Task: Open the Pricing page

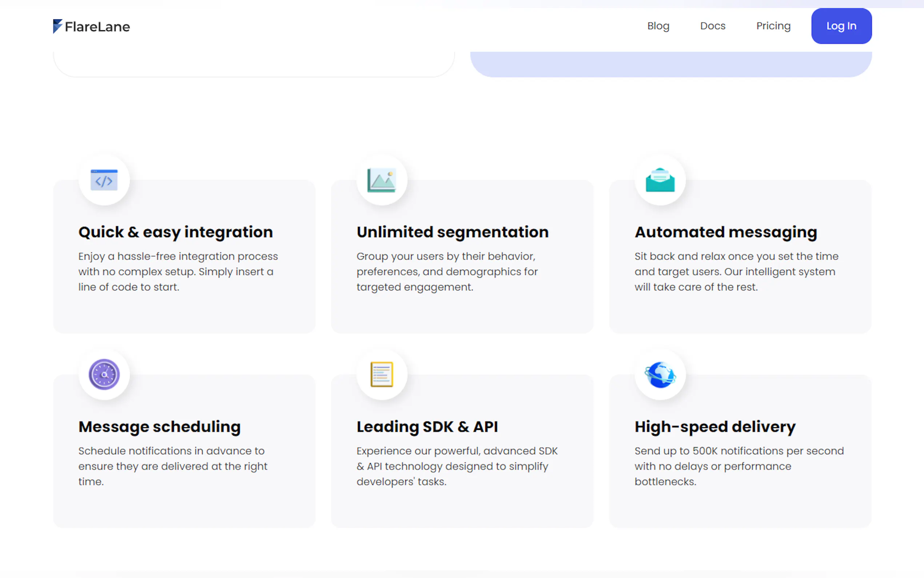Action: pos(773,26)
